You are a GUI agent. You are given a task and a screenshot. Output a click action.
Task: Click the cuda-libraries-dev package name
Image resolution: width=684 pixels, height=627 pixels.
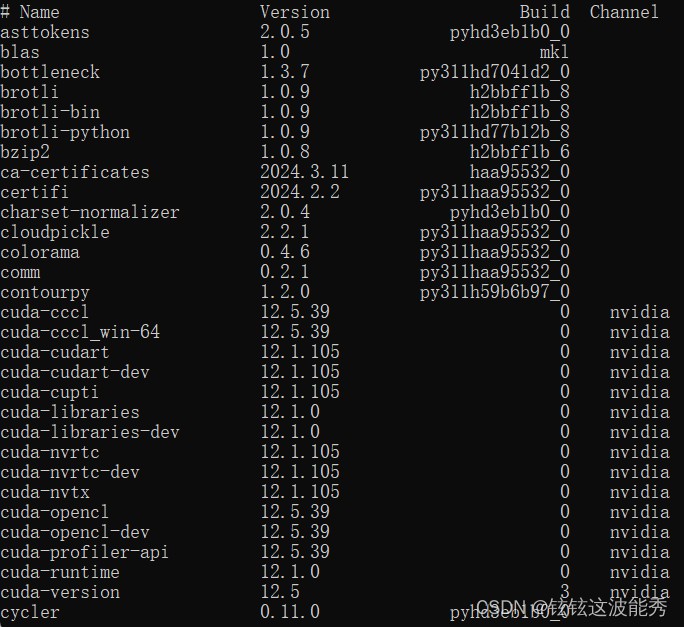[x=90, y=432]
